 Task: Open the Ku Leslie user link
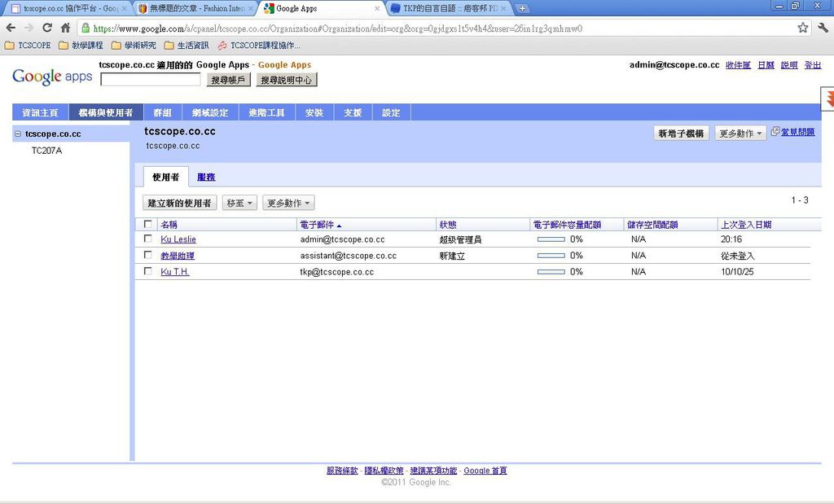pos(178,239)
